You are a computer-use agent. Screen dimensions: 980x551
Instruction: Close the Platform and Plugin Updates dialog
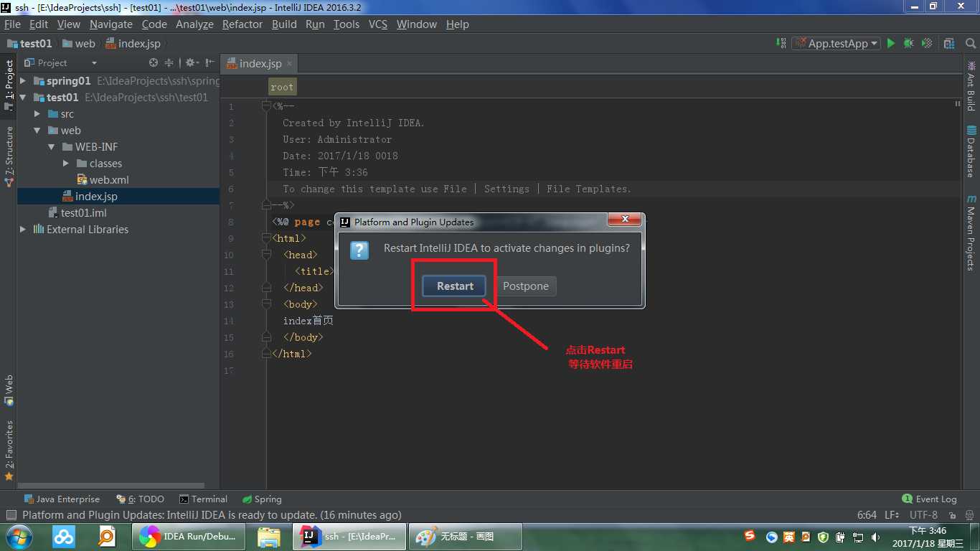624,220
